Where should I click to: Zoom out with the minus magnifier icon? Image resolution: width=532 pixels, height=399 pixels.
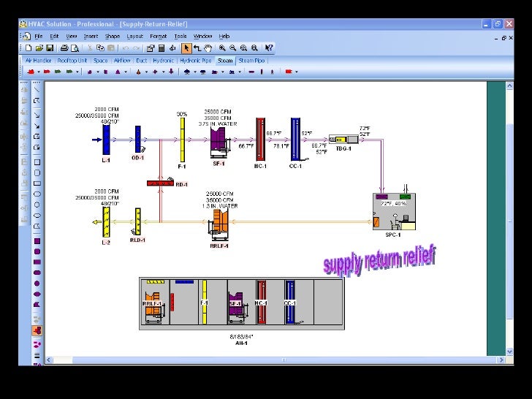coord(232,48)
